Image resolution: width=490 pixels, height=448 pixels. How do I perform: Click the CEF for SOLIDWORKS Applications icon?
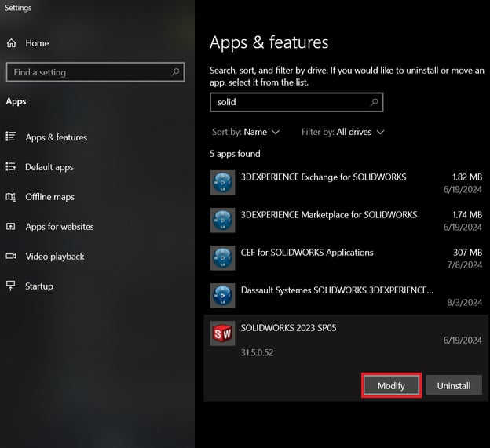223,258
